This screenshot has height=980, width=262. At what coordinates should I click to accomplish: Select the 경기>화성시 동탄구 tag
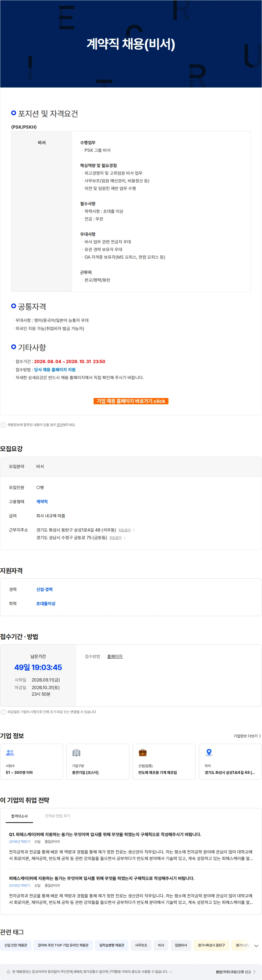pos(211,945)
